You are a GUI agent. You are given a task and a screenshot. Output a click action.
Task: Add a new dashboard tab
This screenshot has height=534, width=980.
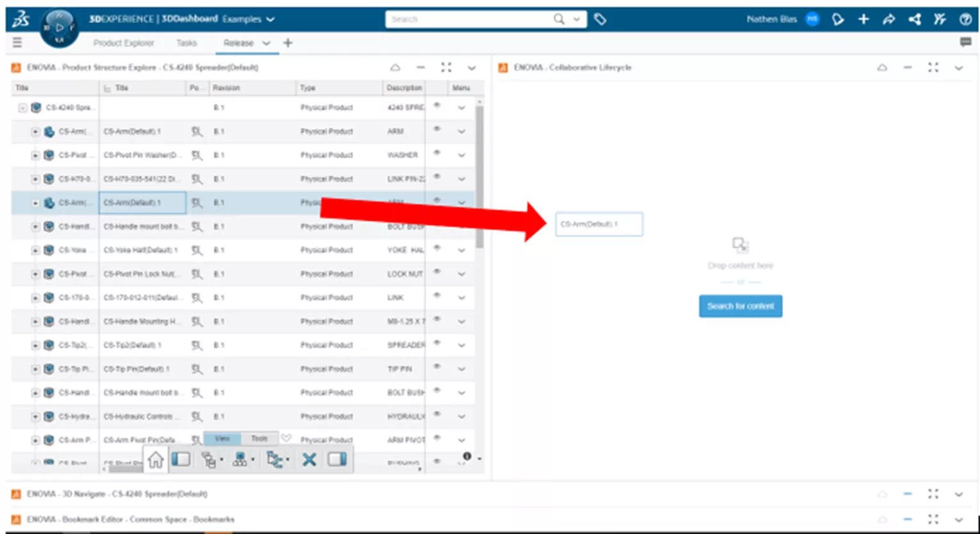pyautogui.click(x=288, y=43)
